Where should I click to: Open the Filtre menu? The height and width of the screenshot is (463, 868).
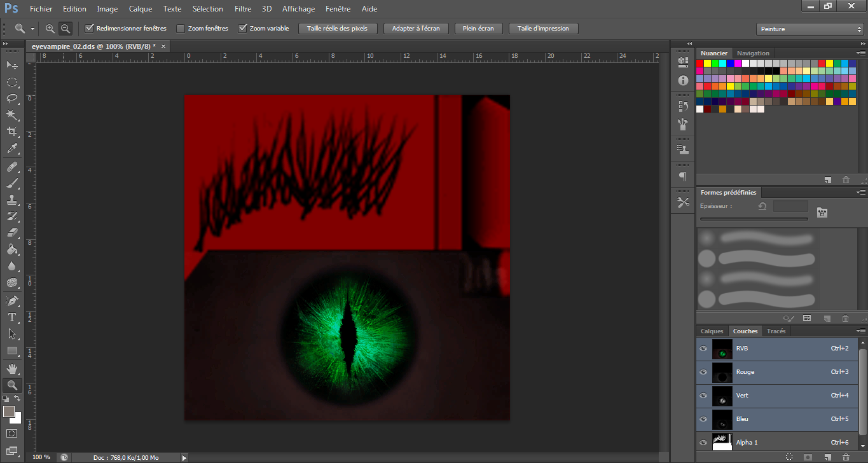click(243, 9)
